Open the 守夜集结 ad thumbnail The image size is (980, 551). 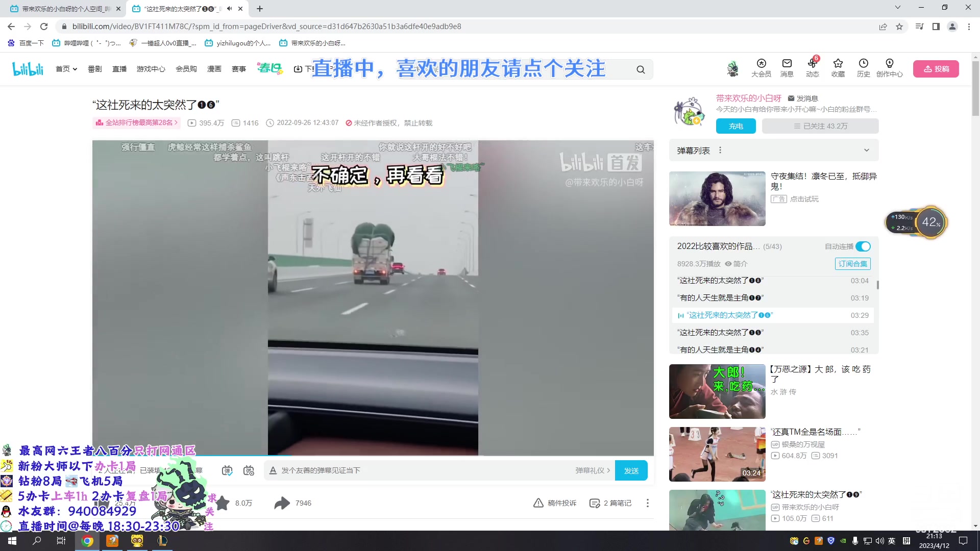tap(717, 198)
